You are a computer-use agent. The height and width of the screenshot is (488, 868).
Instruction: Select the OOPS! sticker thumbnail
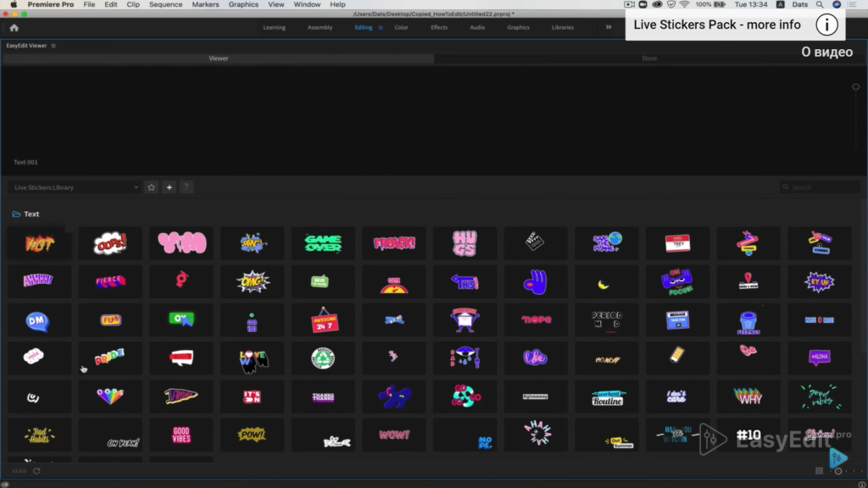110,243
